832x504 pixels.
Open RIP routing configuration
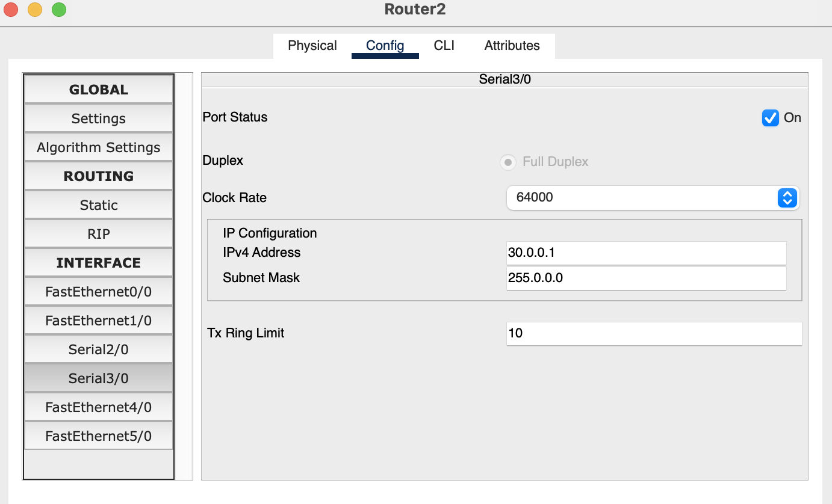[x=99, y=234]
